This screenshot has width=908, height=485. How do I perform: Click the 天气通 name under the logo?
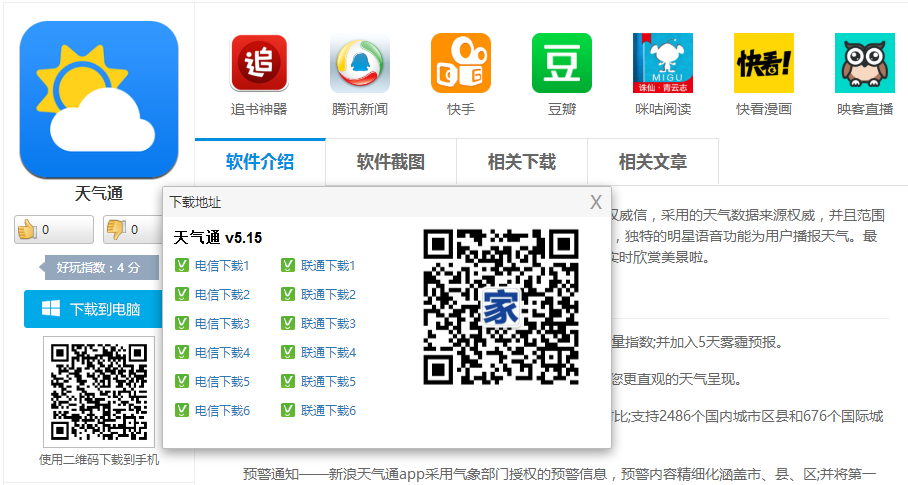point(98,193)
